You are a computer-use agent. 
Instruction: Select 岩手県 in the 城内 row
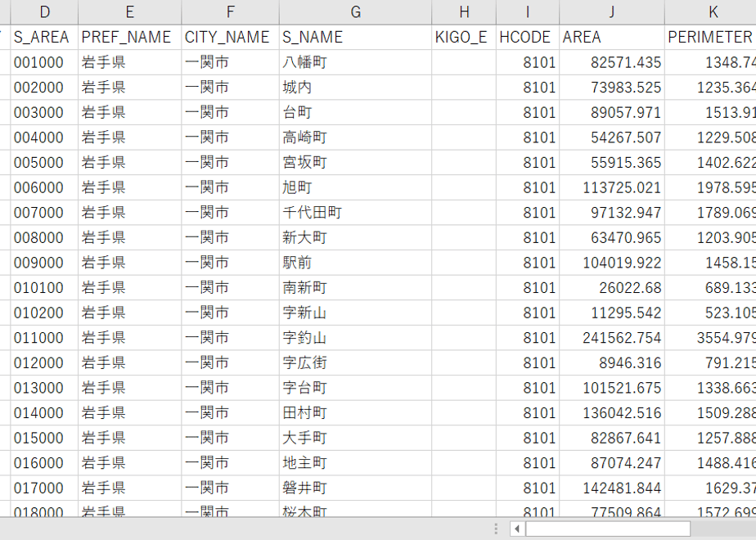(x=130, y=88)
